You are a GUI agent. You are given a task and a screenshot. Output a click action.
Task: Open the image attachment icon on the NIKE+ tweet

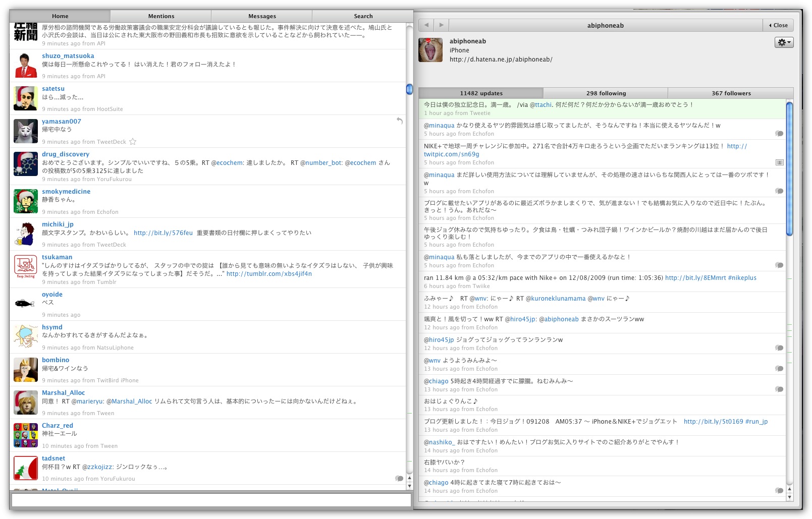click(779, 162)
